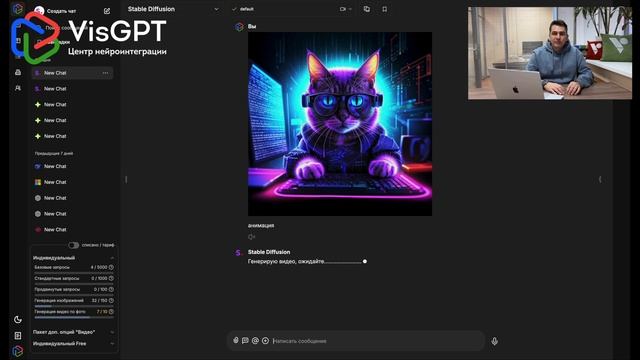640x360 pixels.
Task: Click the microphone voice input icon
Action: (494, 341)
